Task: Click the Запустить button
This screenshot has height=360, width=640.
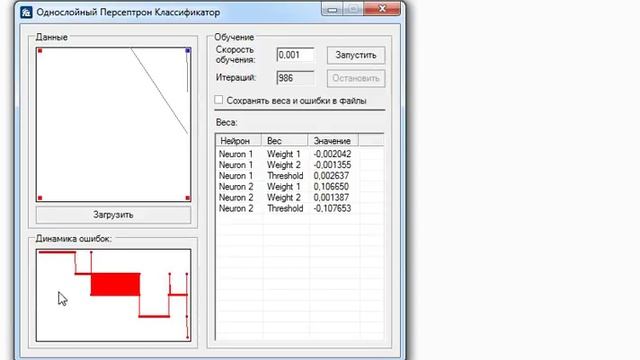Action: click(356, 55)
